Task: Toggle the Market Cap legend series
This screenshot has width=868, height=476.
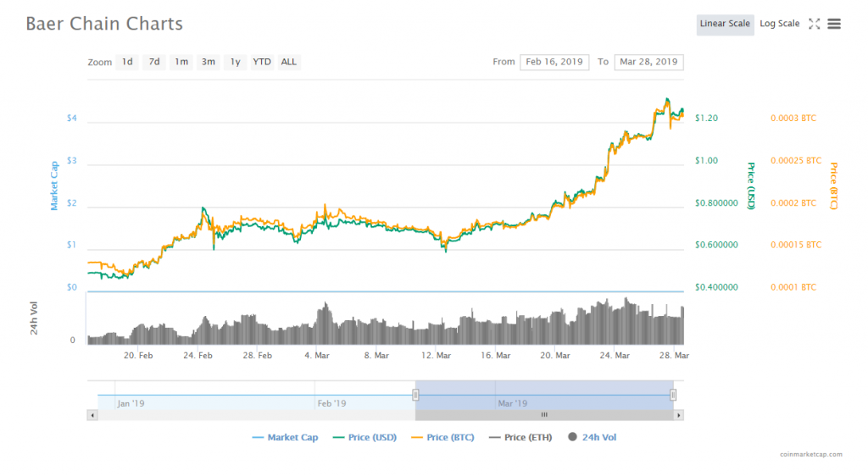Action: coord(285,437)
